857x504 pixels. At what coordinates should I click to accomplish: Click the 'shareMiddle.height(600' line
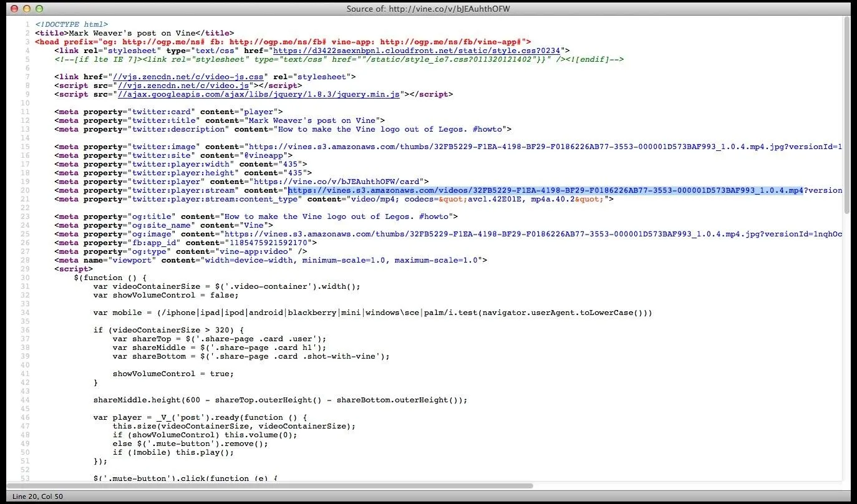pos(281,400)
